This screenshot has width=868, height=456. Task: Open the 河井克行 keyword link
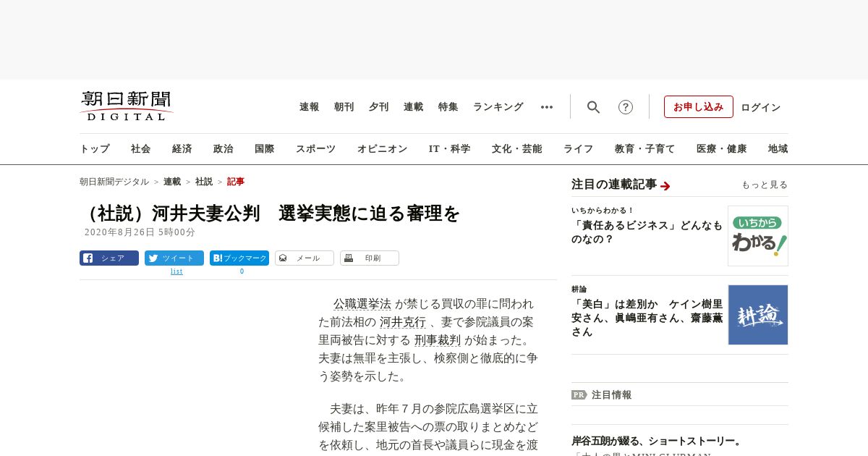coord(403,322)
